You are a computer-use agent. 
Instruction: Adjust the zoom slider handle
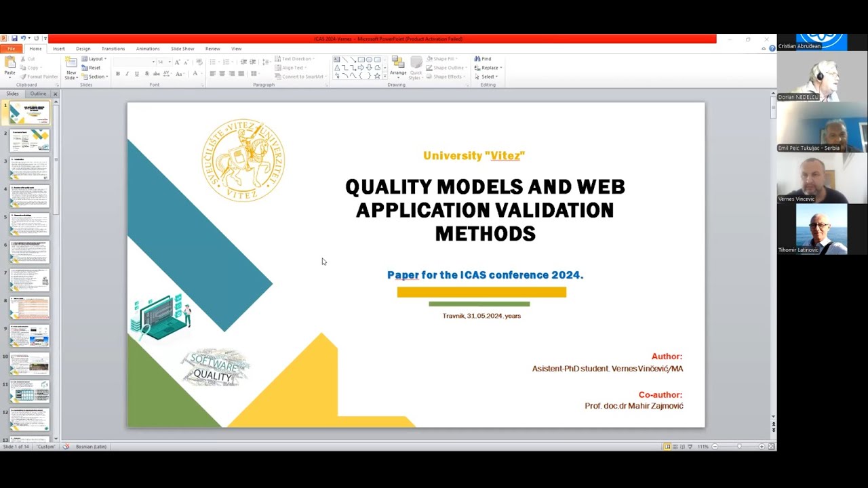(739, 447)
